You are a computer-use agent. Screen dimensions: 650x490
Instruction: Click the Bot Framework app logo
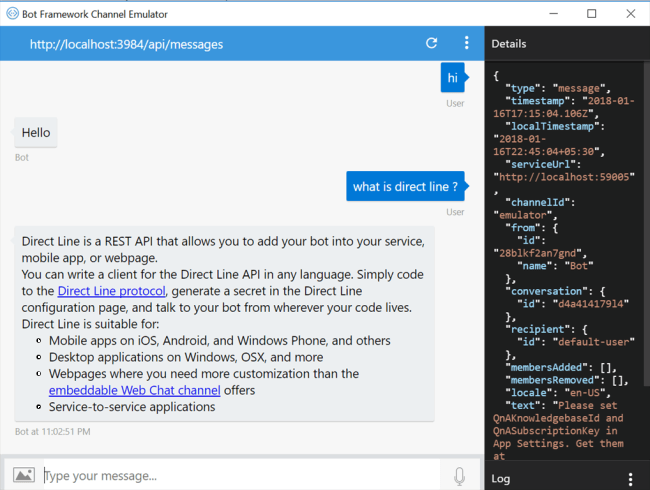(13, 13)
